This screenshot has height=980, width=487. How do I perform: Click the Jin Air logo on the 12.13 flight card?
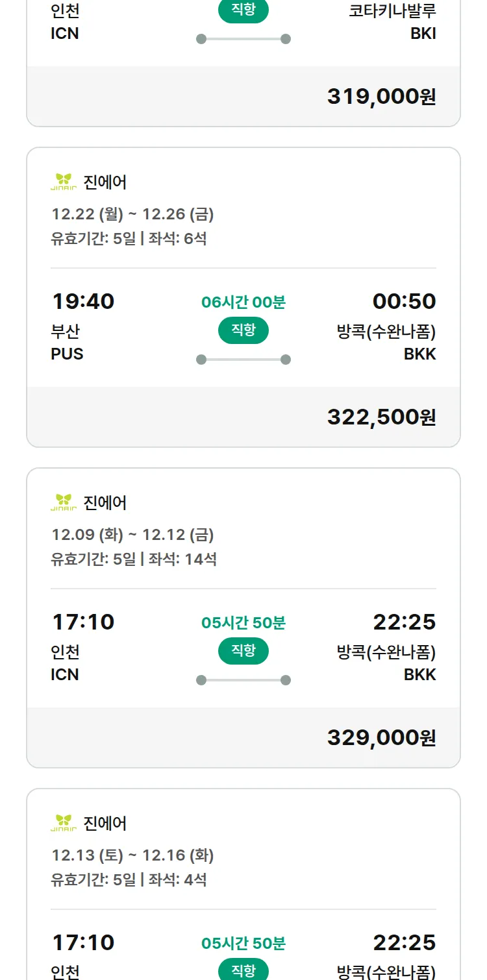(x=64, y=824)
